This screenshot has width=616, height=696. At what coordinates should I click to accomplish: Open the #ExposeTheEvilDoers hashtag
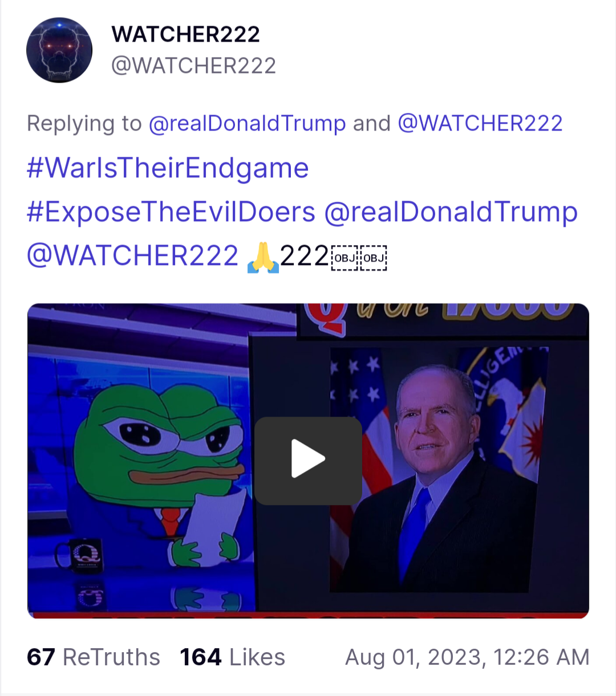[171, 212]
